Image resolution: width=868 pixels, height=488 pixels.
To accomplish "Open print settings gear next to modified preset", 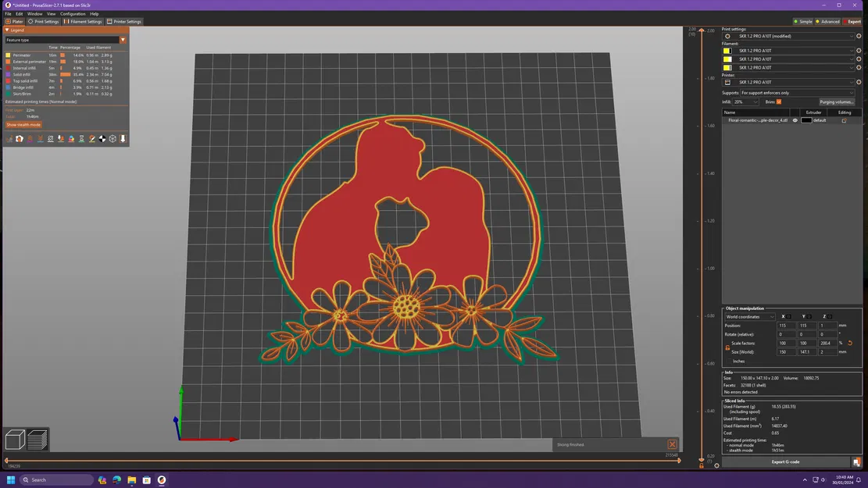I will pyautogui.click(x=859, y=36).
